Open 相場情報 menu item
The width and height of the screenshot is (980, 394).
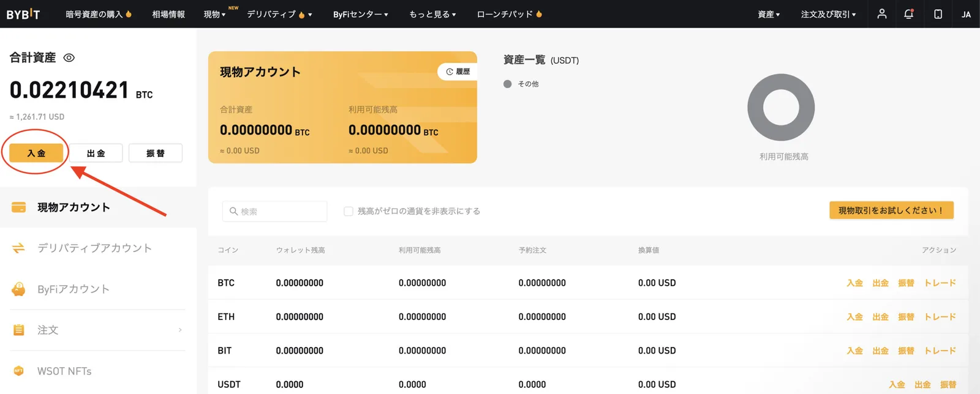click(x=168, y=14)
